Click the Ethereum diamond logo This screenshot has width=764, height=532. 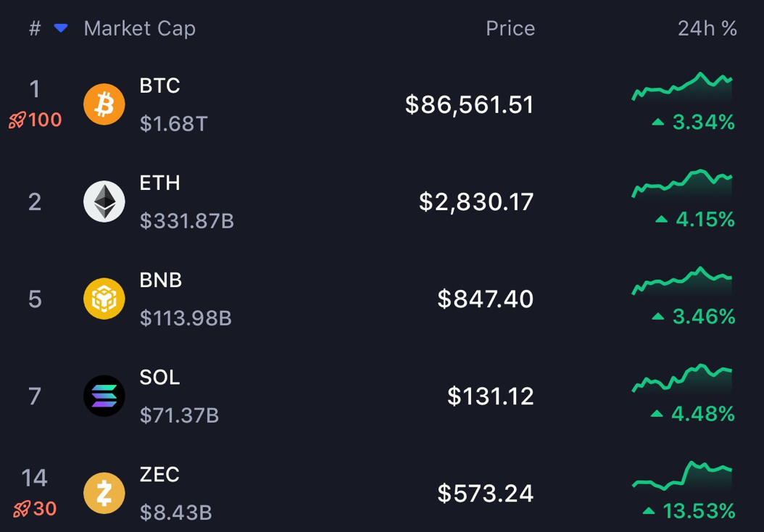click(104, 201)
